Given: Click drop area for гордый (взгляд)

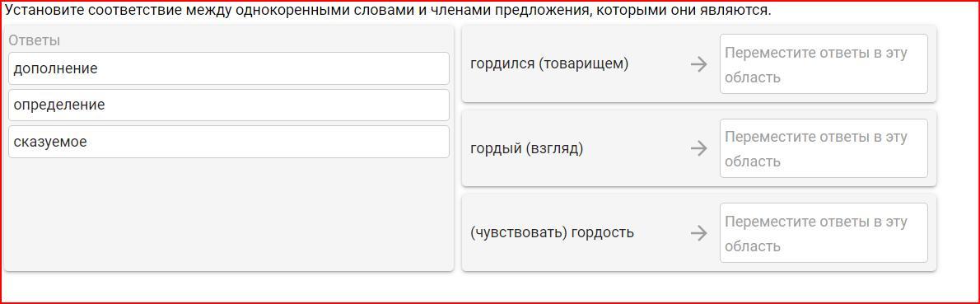Looking at the screenshot, I should 824,148.
